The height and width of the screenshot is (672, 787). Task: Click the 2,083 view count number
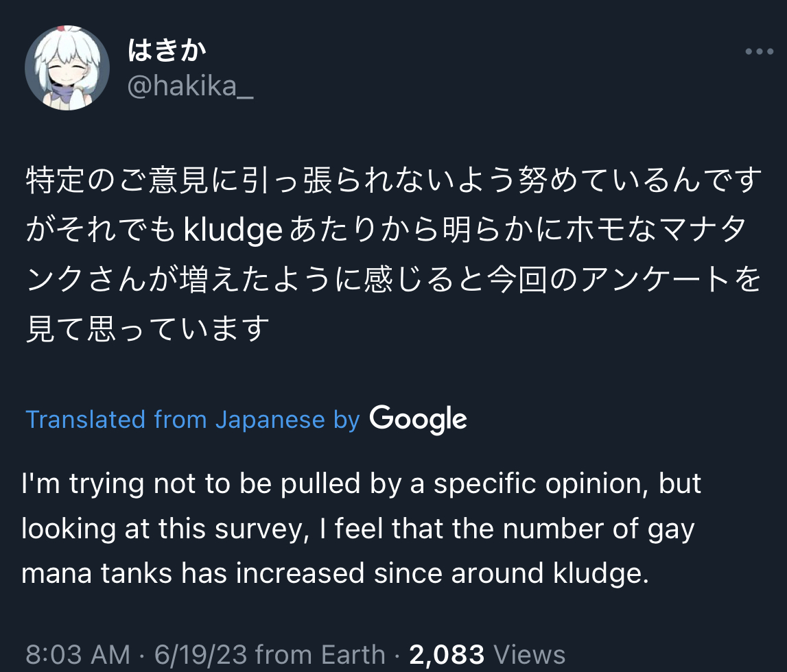[447, 654]
